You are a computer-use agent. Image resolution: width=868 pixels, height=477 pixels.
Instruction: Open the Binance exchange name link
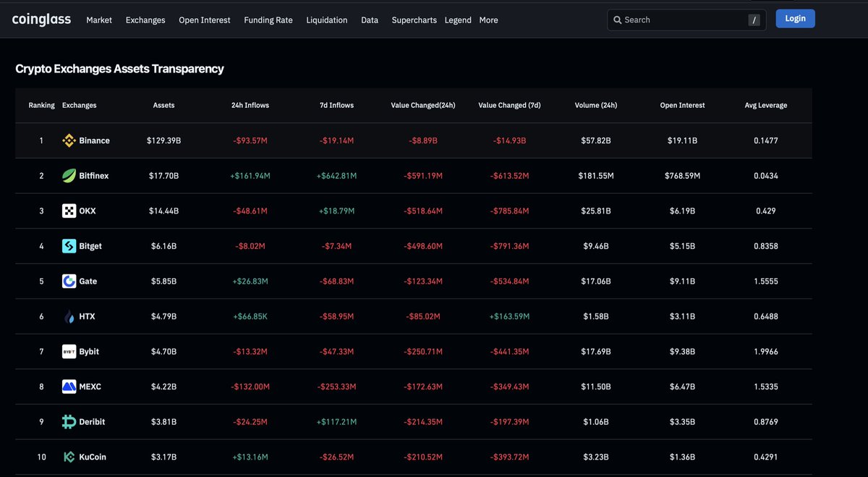coord(95,141)
